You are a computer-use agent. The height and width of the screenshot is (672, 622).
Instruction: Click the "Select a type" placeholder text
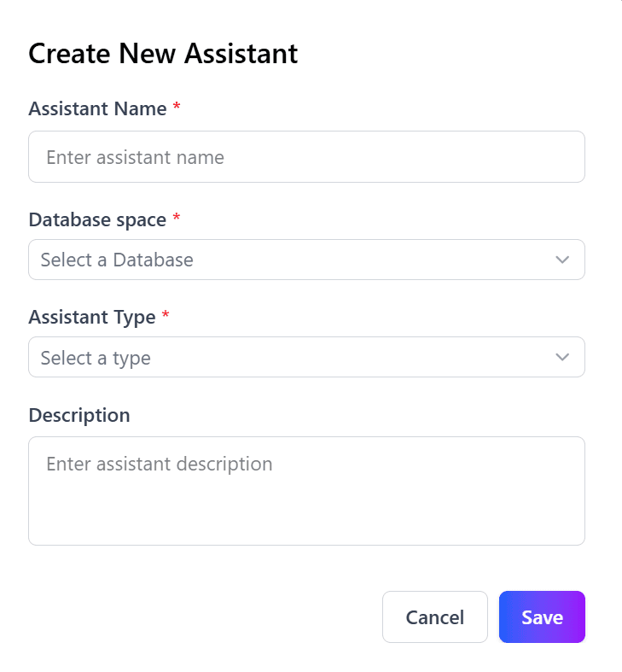96,358
